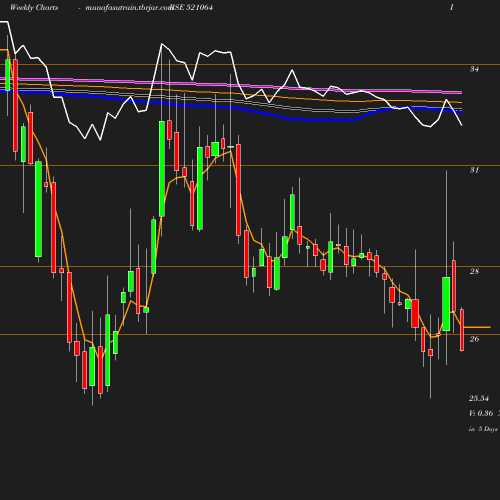This screenshot has width=500, height=500.
Task: Click the "in 5 Days" text
Action: click(x=483, y=429)
